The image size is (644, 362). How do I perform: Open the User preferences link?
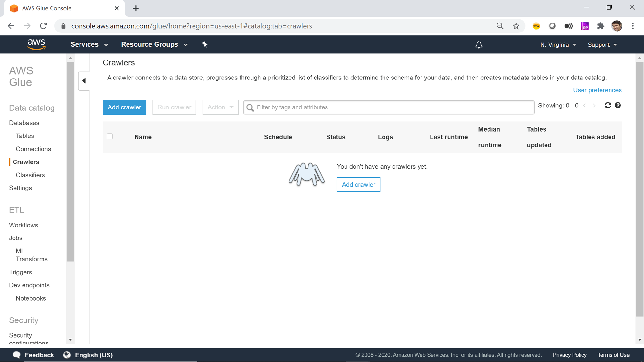[x=597, y=90]
